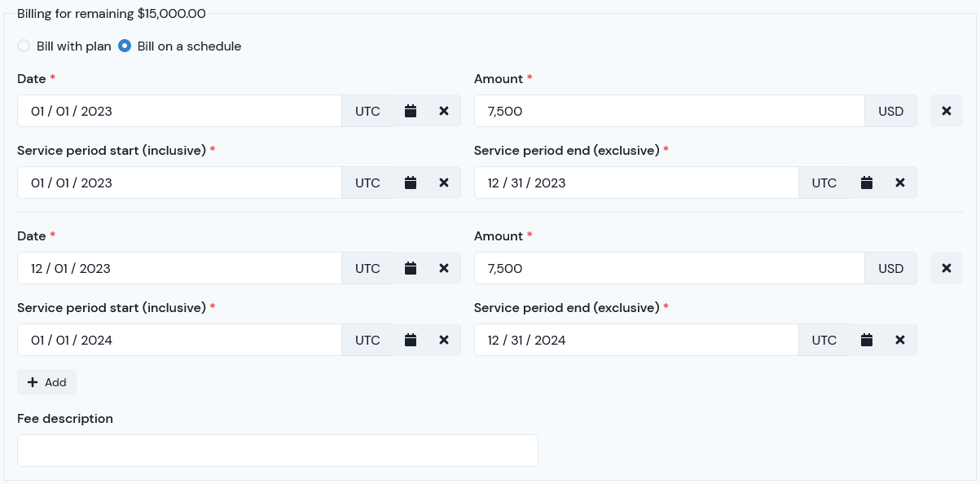Edit the second entry's Amount field
Image resolution: width=980 pixels, height=484 pixels.
669,268
